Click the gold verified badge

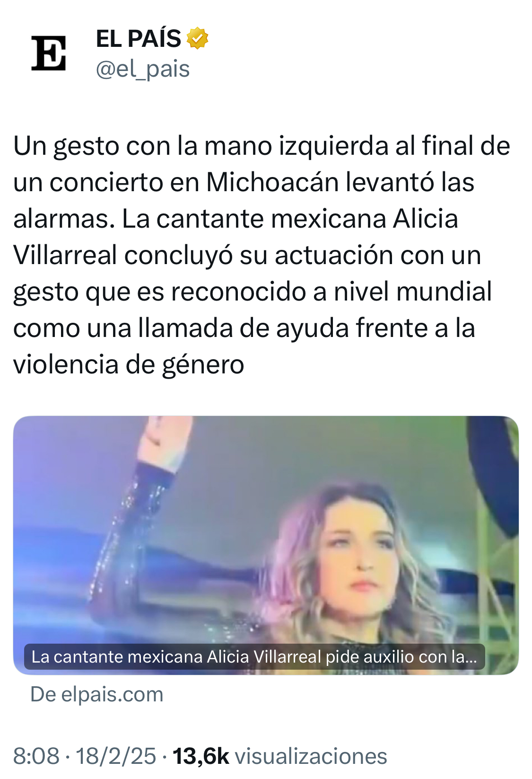click(x=197, y=38)
